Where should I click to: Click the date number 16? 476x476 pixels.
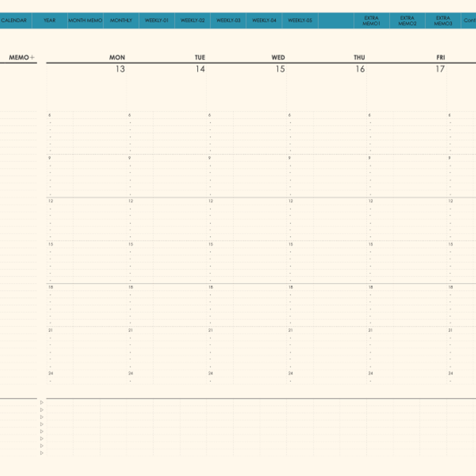click(x=360, y=69)
